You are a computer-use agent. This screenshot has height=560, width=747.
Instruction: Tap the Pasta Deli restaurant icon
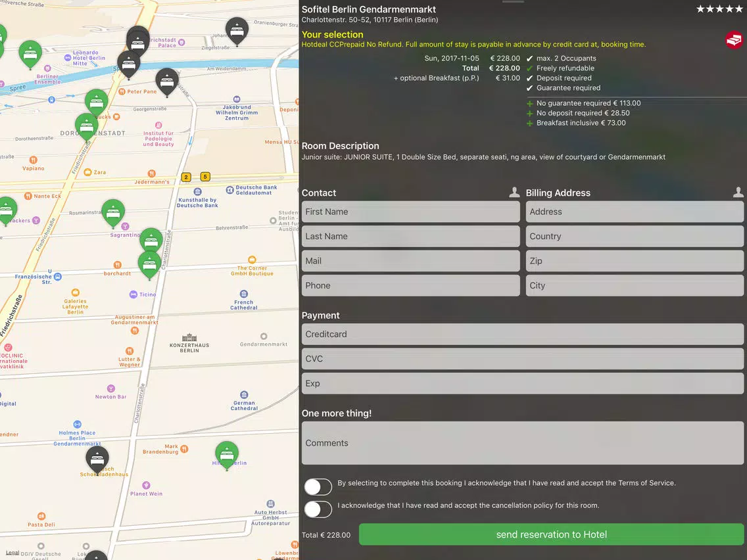click(x=41, y=516)
